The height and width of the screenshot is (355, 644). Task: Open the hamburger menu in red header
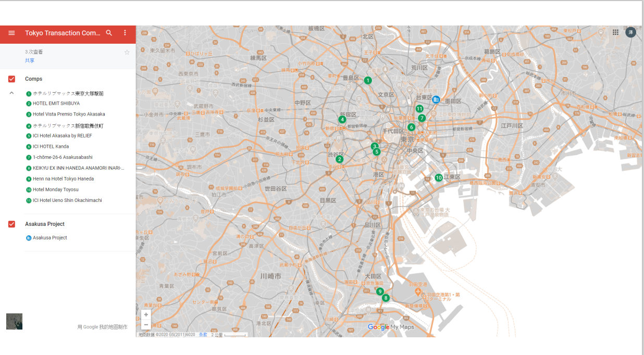click(11, 33)
